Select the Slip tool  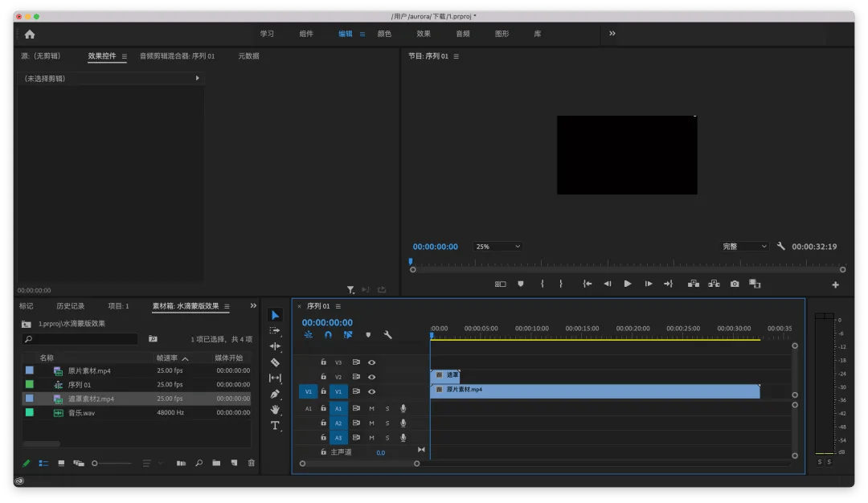[x=275, y=378]
